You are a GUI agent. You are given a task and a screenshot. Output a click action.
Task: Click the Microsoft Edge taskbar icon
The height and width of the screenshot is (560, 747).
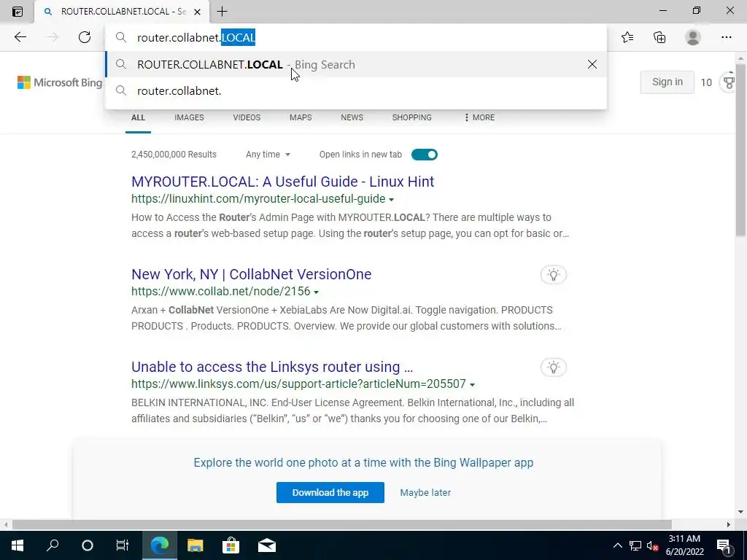click(x=160, y=545)
